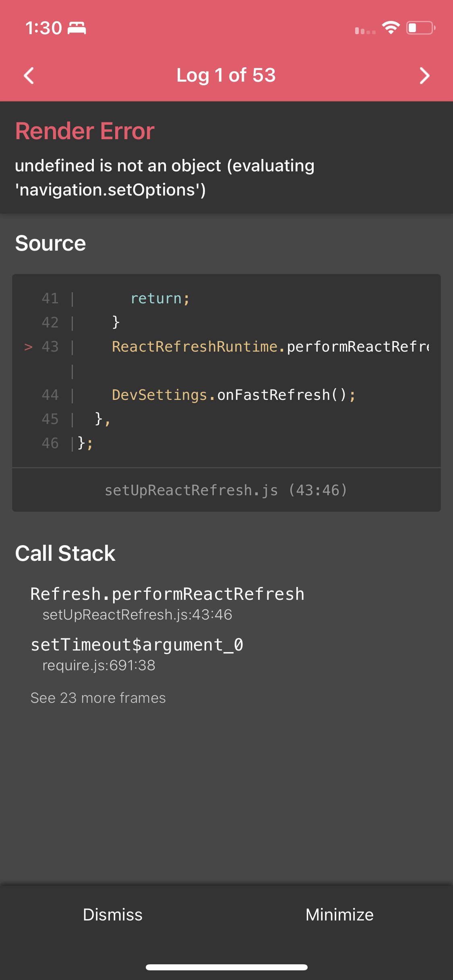Tap source line 44 DevSettings.onFastRefresh
This screenshot has width=453, height=980.
pyautogui.click(x=234, y=395)
